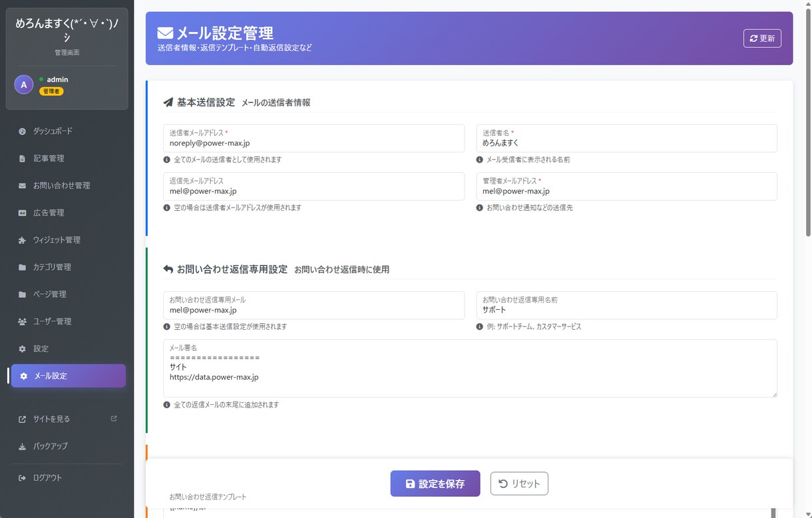Open ダッシュボード in the sidebar
The height and width of the screenshot is (518, 812).
[x=69, y=131]
